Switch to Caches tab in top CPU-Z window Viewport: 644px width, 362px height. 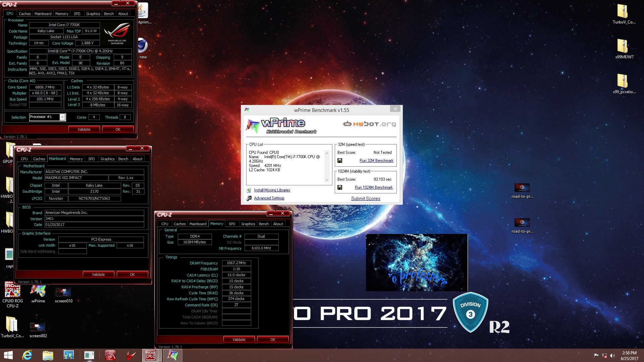(x=24, y=14)
